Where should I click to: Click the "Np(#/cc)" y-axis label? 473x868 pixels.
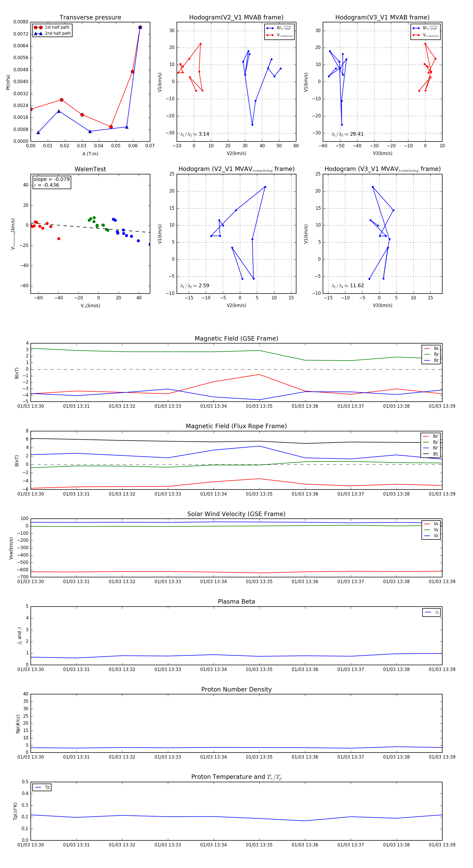pyautogui.click(x=18, y=724)
